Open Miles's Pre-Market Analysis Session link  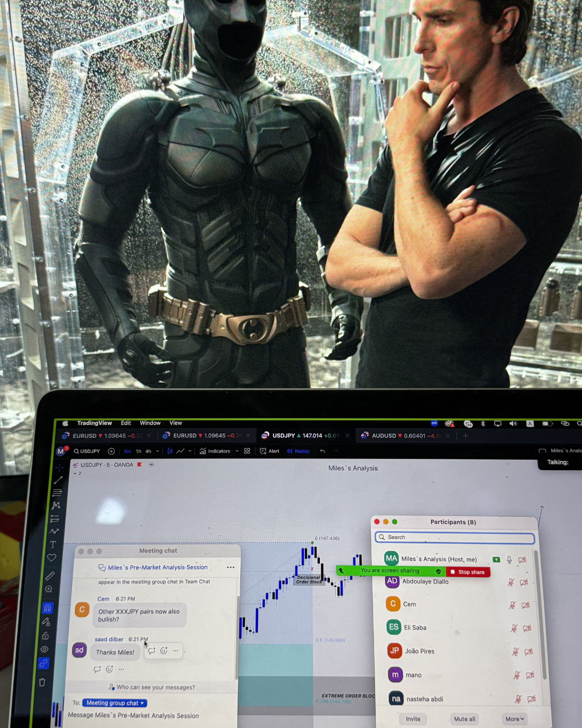[x=157, y=567]
